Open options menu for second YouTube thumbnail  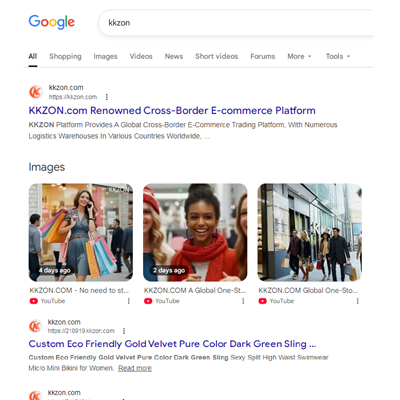click(x=243, y=301)
